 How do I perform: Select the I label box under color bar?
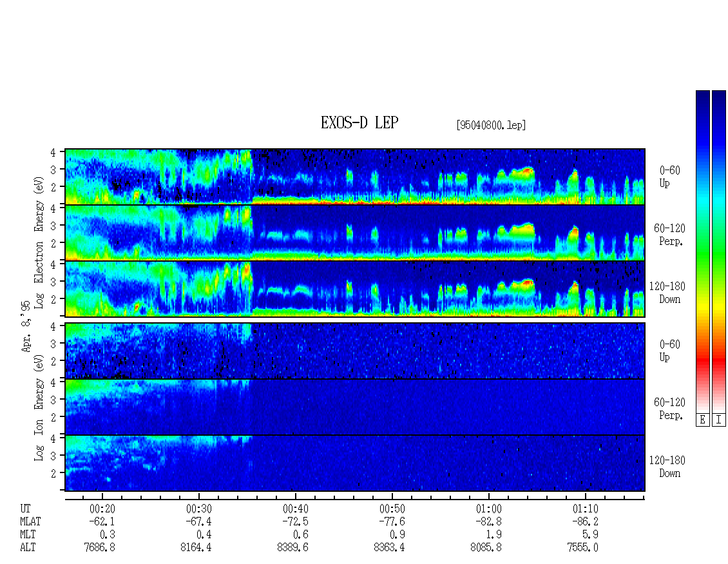pos(719,420)
